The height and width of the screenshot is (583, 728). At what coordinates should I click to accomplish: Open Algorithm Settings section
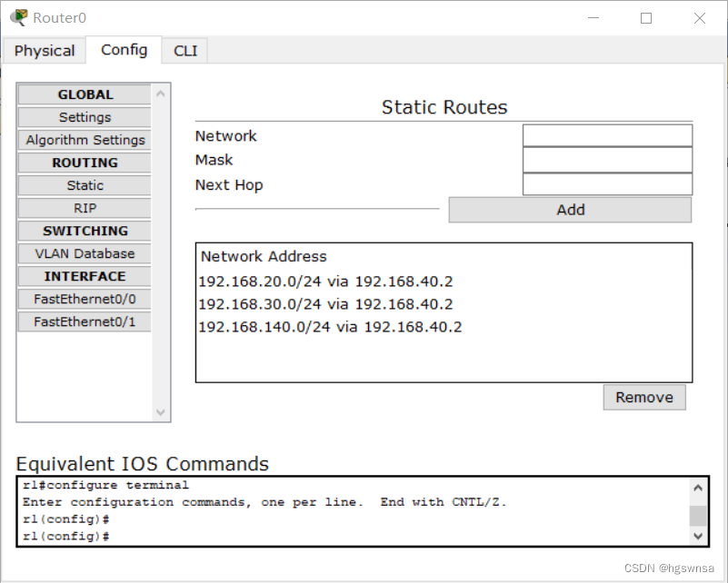point(85,140)
